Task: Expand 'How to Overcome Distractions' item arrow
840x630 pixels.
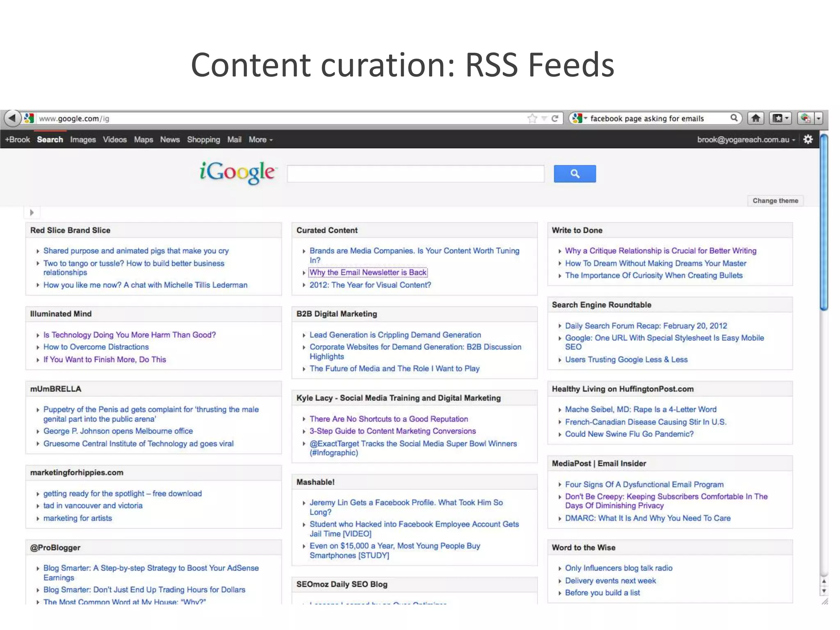Action: (x=38, y=347)
